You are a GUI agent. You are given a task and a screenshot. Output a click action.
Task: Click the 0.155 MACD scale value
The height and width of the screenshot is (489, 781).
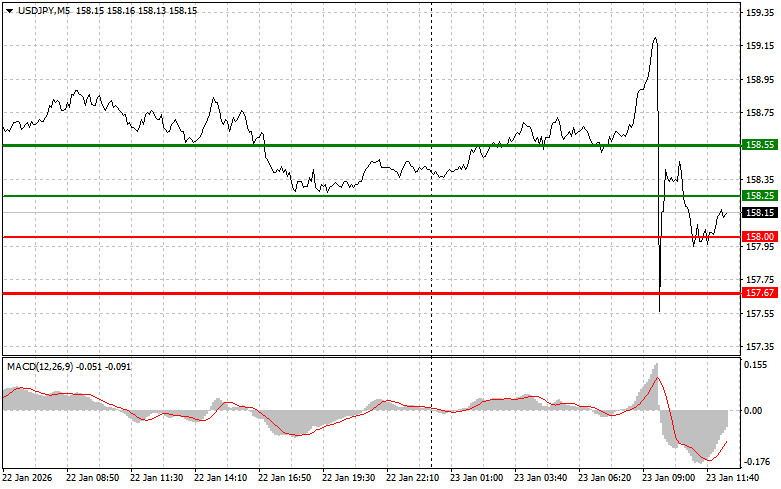(755, 365)
